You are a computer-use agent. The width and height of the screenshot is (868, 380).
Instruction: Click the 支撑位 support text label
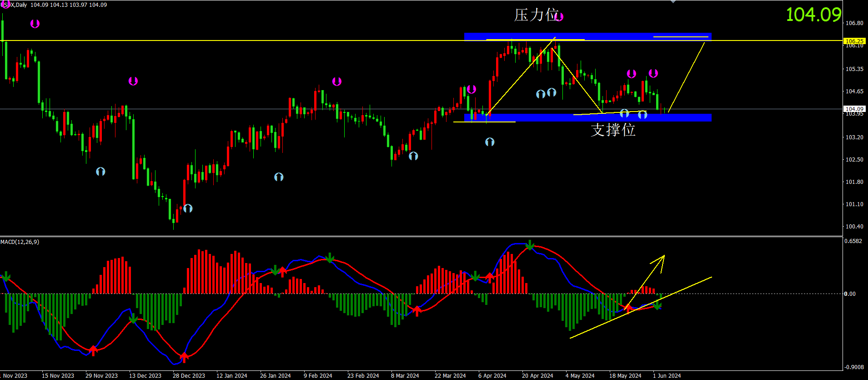point(612,130)
